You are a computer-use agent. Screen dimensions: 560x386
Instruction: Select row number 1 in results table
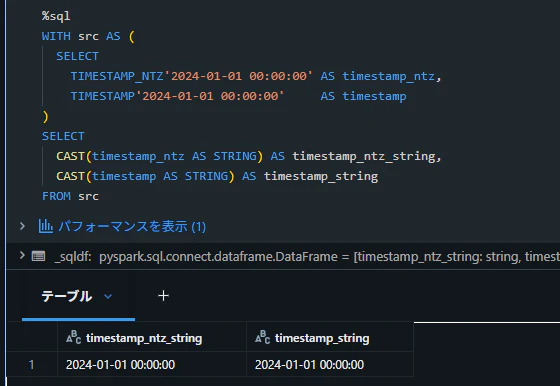[32, 365]
